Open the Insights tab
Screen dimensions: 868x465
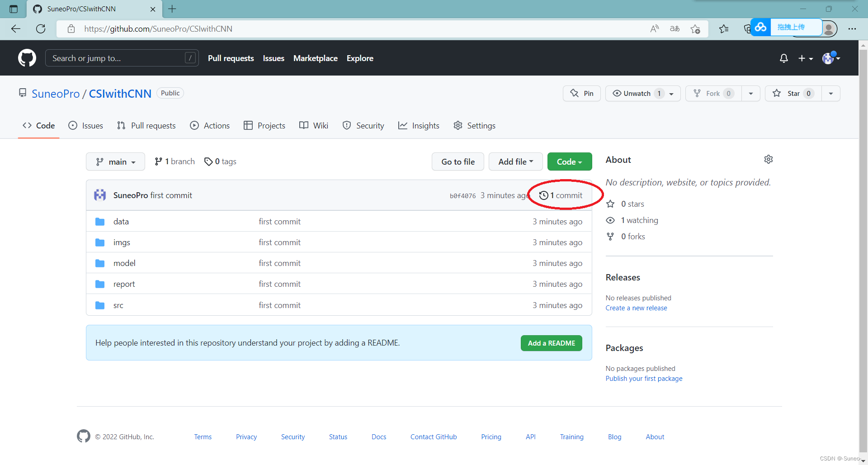click(419, 126)
